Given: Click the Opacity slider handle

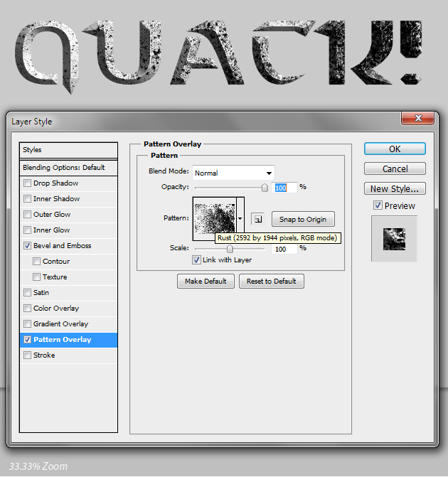Looking at the screenshot, I should 265,188.
